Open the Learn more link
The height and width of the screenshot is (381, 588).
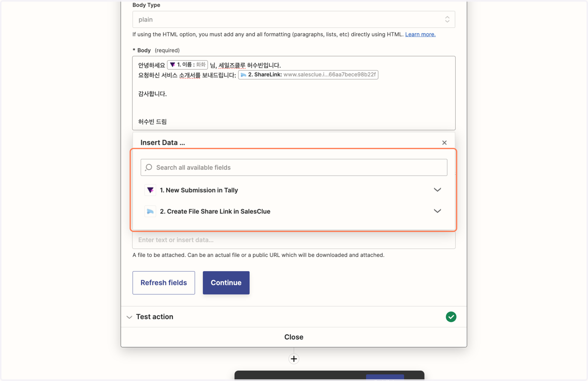tap(420, 34)
